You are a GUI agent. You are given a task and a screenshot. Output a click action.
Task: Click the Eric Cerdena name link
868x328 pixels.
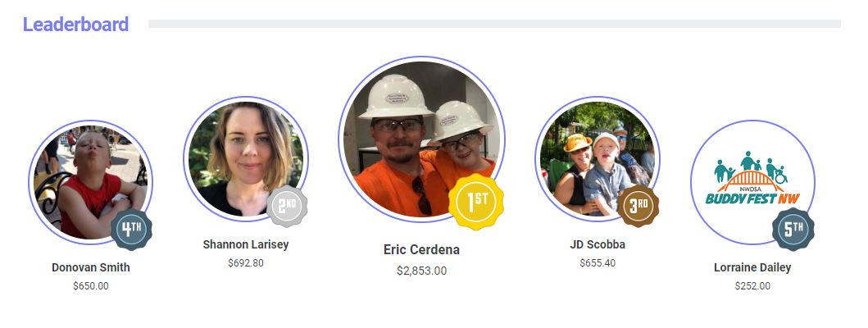(x=421, y=250)
